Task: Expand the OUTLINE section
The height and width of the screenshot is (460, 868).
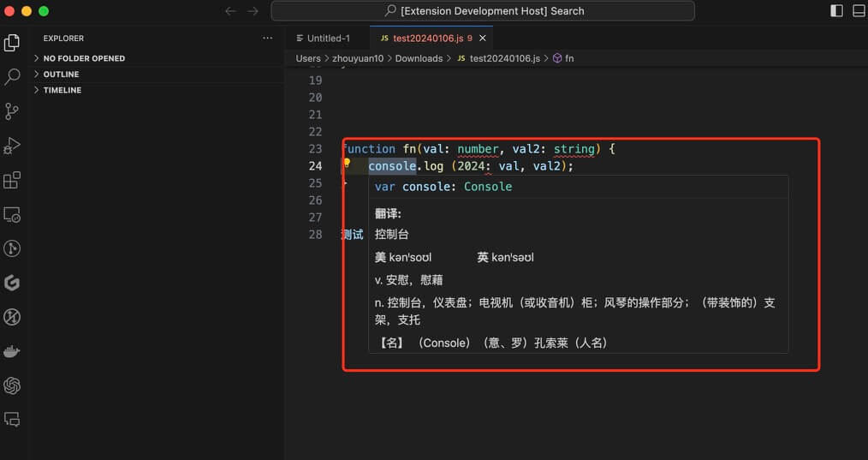Action: [x=61, y=75]
